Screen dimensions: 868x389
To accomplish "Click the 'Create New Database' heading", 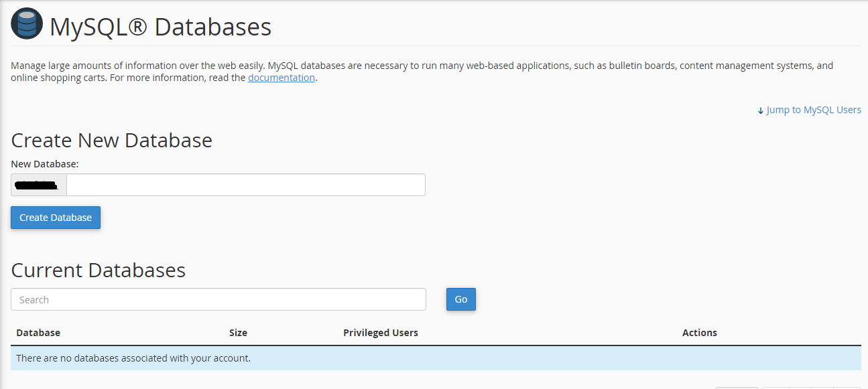I will pos(112,140).
